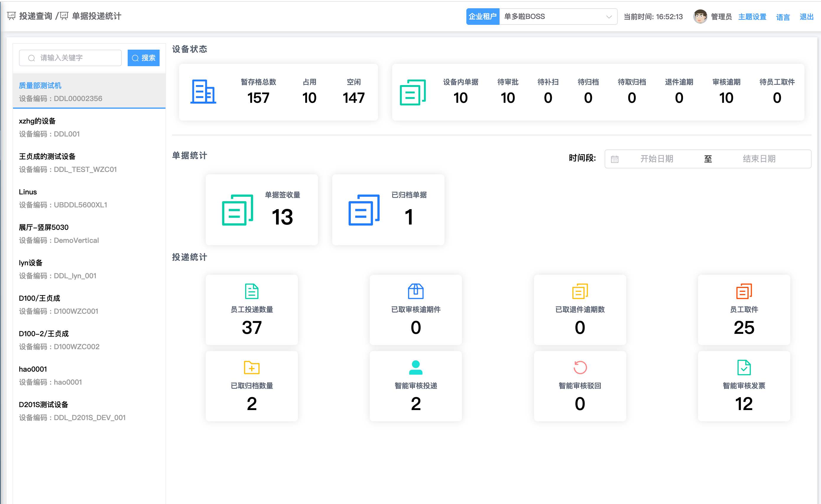Image resolution: width=821 pixels, height=504 pixels.
Task: Click the 退出 logout link
Action: (806, 17)
